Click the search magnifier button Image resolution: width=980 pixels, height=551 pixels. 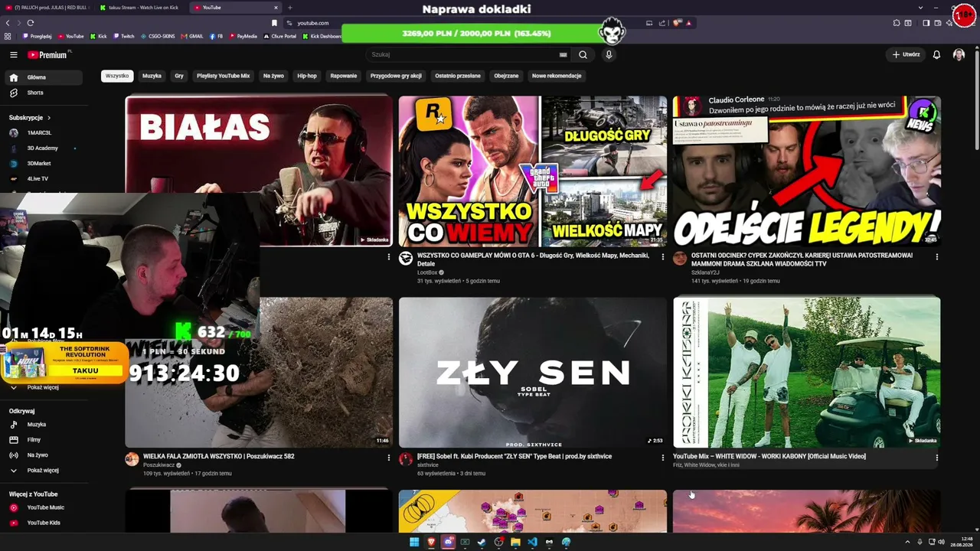(x=583, y=54)
